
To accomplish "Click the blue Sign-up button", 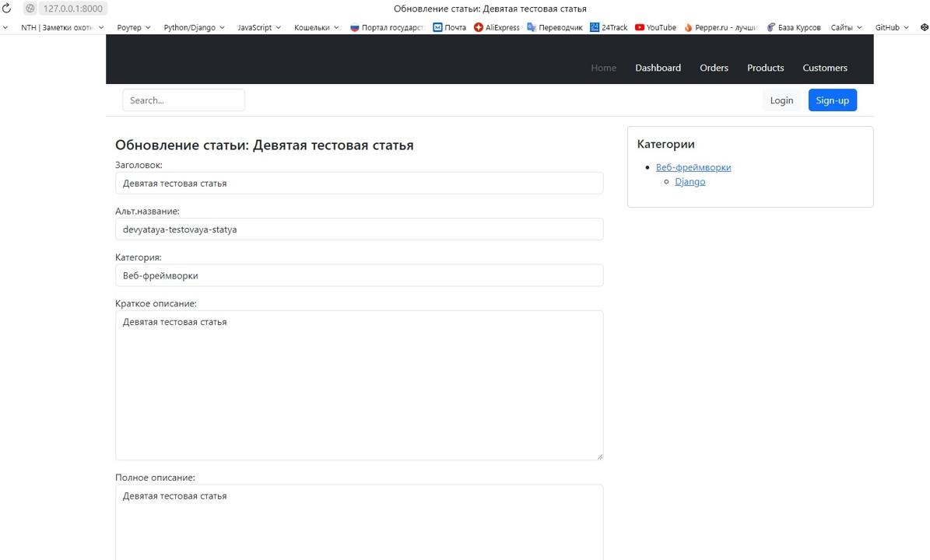I will tap(832, 100).
